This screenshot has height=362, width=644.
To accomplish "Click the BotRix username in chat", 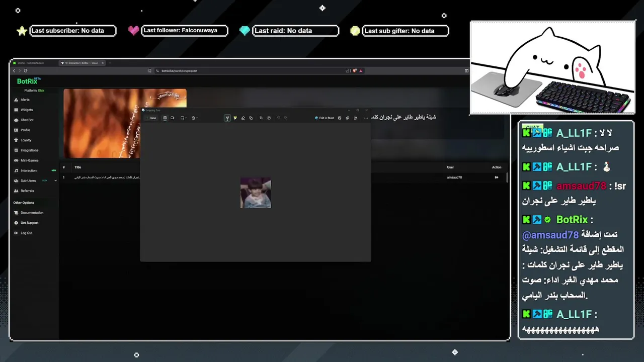I will pyautogui.click(x=572, y=220).
